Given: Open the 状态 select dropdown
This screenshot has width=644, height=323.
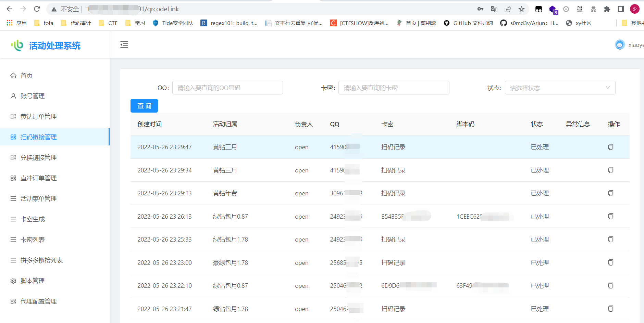Looking at the screenshot, I should pos(560,88).
